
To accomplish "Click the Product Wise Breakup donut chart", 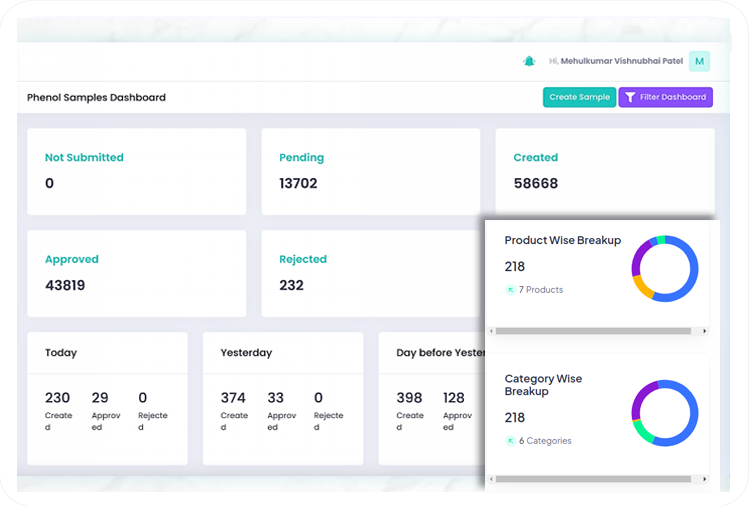I will pos(665,268).
